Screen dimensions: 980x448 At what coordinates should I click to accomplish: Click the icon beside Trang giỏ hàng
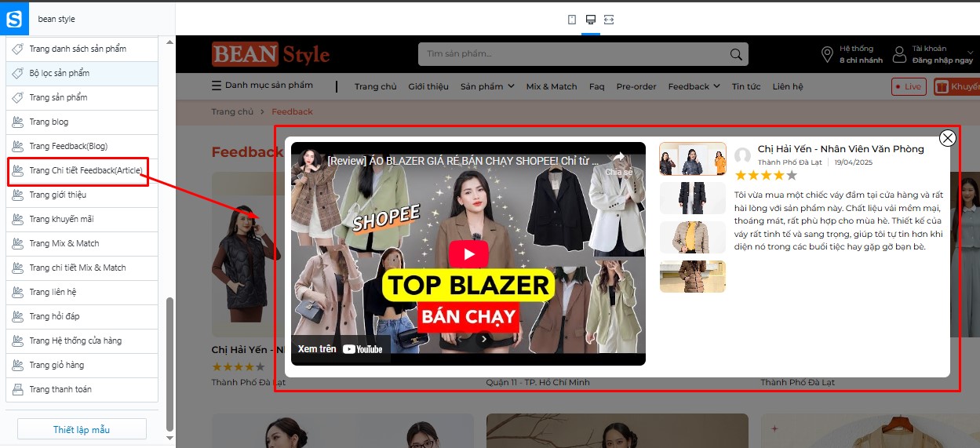click(17, 365)
